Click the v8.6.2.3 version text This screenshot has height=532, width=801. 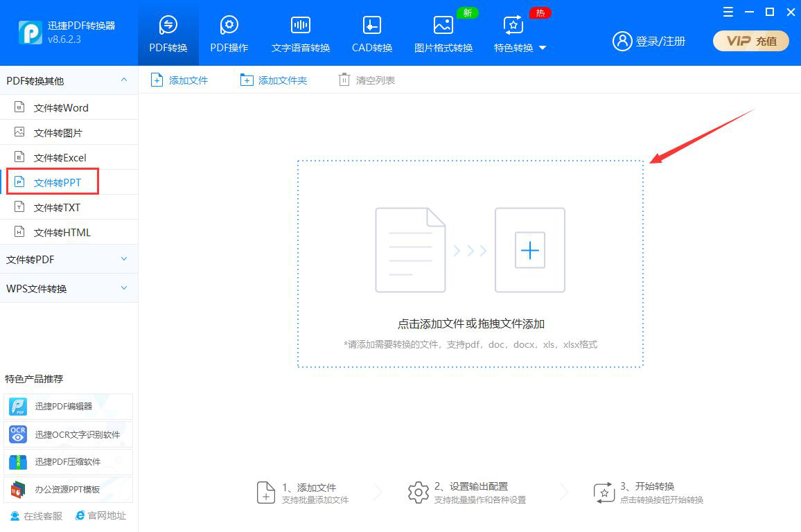64,39
